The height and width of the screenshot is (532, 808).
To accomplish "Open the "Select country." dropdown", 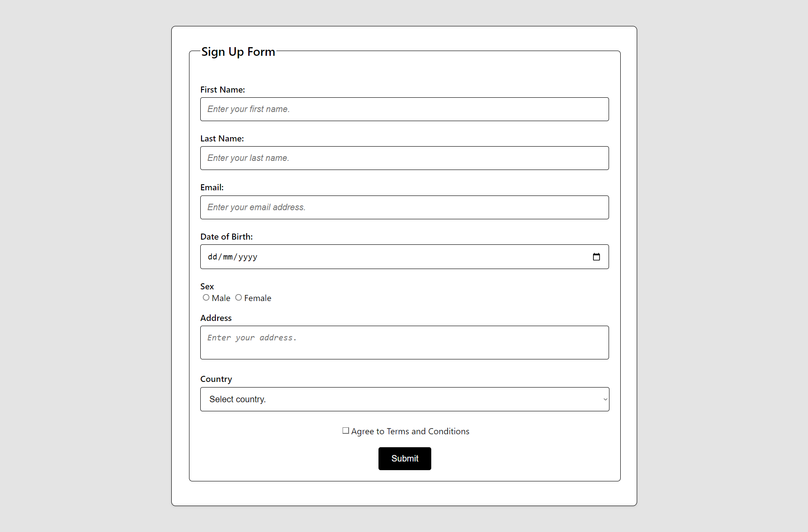I will pyautogui.click(x=404, y=399).
